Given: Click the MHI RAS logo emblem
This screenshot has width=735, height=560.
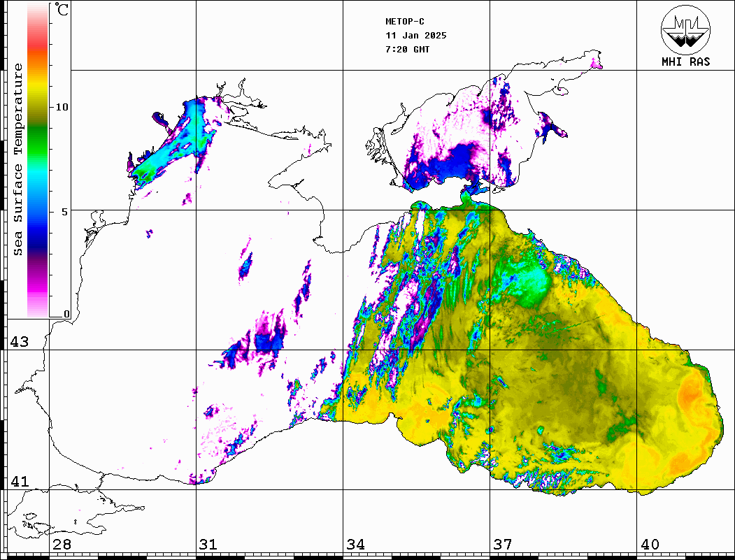Looking at the screenshot, I should [686, 29].
